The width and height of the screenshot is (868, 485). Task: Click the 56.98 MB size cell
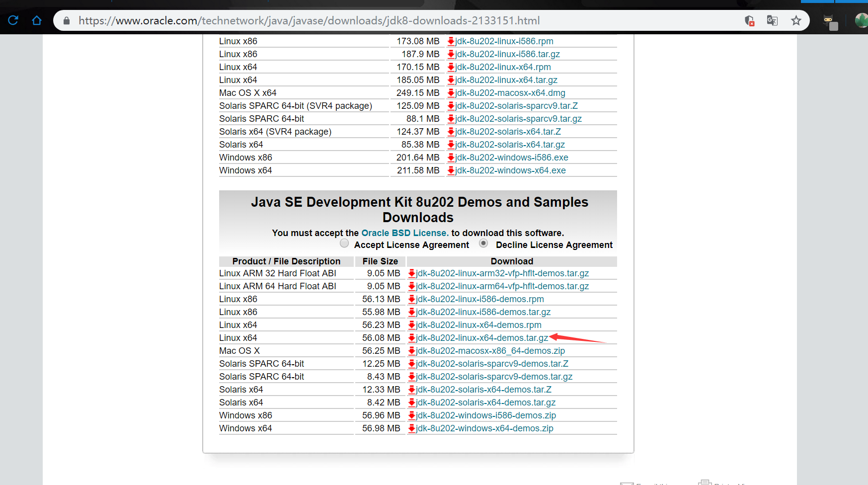tap(381, 428)
